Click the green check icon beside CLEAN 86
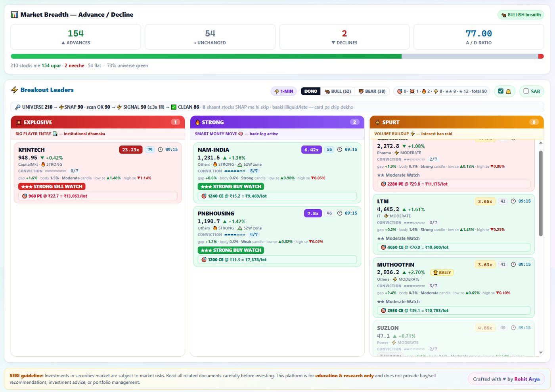 pos(174,107)
